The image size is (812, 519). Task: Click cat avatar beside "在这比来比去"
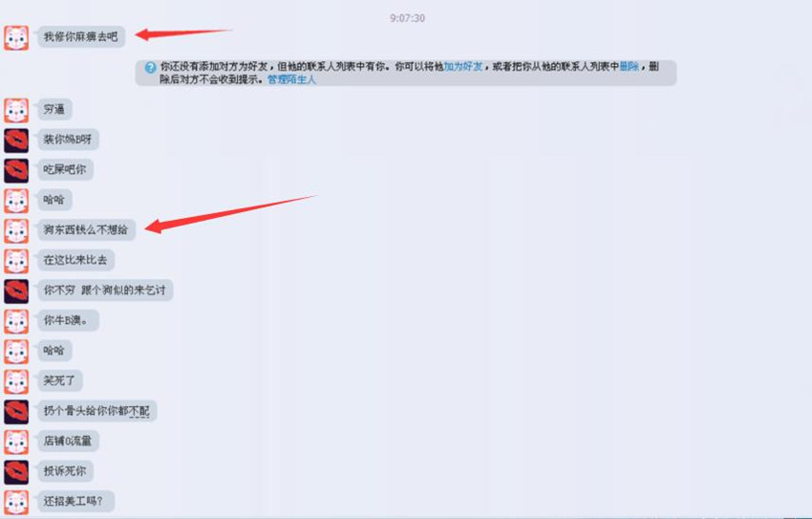[16, 261]
